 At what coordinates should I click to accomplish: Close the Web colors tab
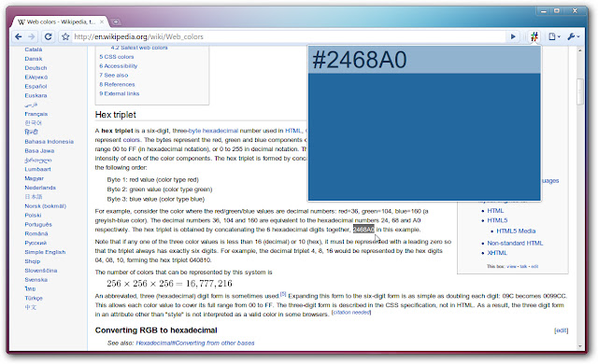point(102,21)
